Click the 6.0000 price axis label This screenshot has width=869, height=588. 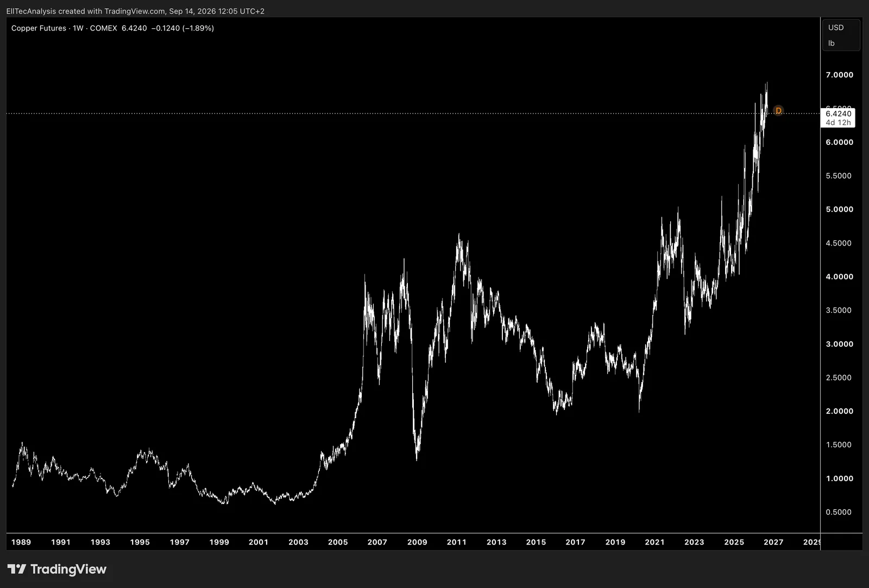pos(839,142)
